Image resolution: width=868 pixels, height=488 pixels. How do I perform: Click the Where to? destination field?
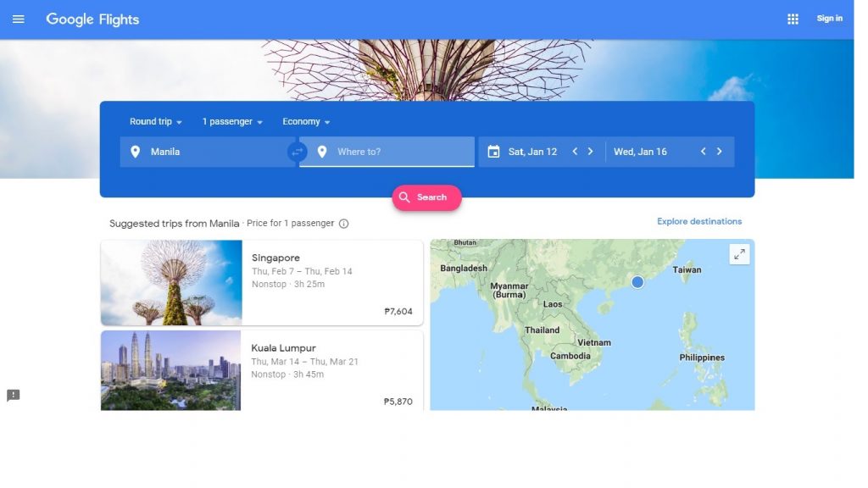click(x=387, y=152)
